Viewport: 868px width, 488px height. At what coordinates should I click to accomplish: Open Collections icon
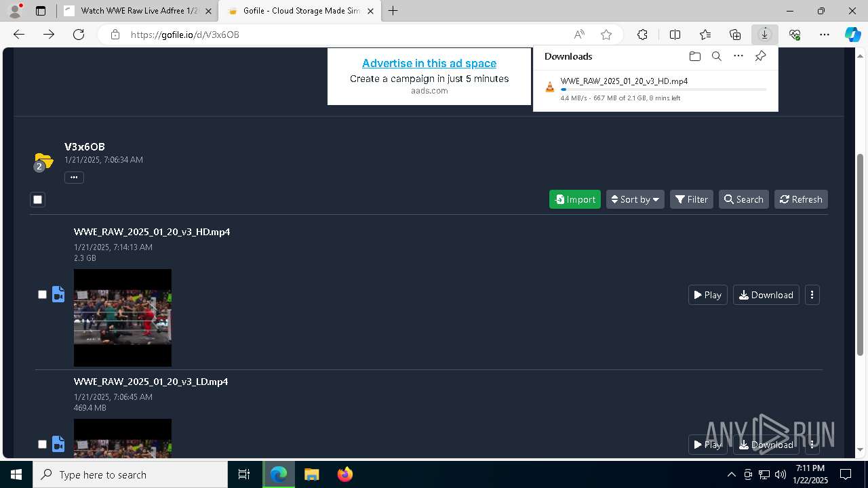coord(735,35)
